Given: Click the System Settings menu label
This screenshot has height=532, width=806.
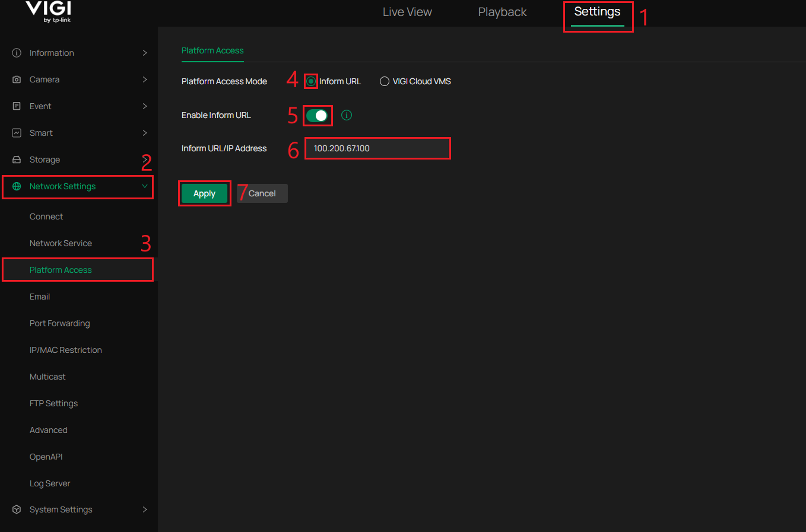Looking at the screenshot, I should point(61,509).
